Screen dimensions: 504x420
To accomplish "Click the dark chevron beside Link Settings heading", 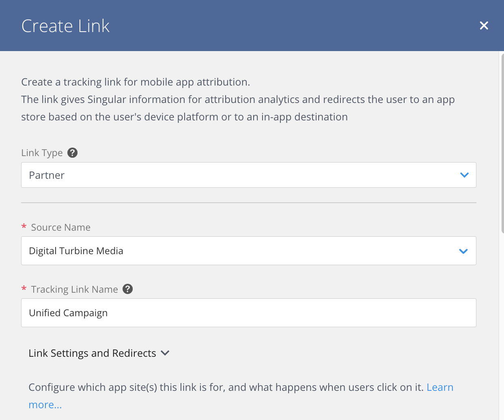I will tap(165, 353).
